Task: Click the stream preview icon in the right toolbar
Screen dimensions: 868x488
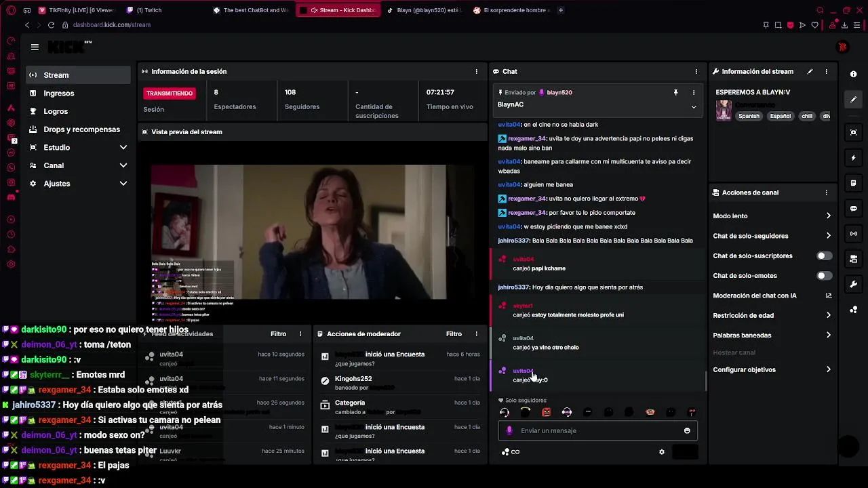Action: tap(854, 132)
